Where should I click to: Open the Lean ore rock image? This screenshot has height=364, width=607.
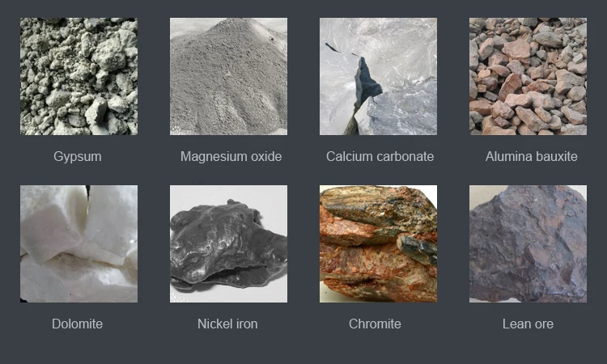(528, 243)
